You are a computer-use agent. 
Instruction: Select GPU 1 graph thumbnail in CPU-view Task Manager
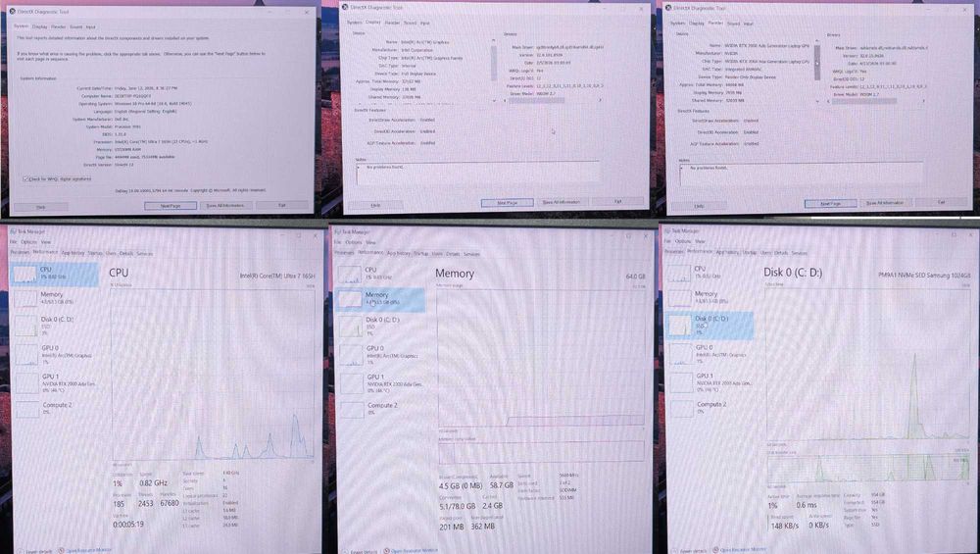(25, 382)
